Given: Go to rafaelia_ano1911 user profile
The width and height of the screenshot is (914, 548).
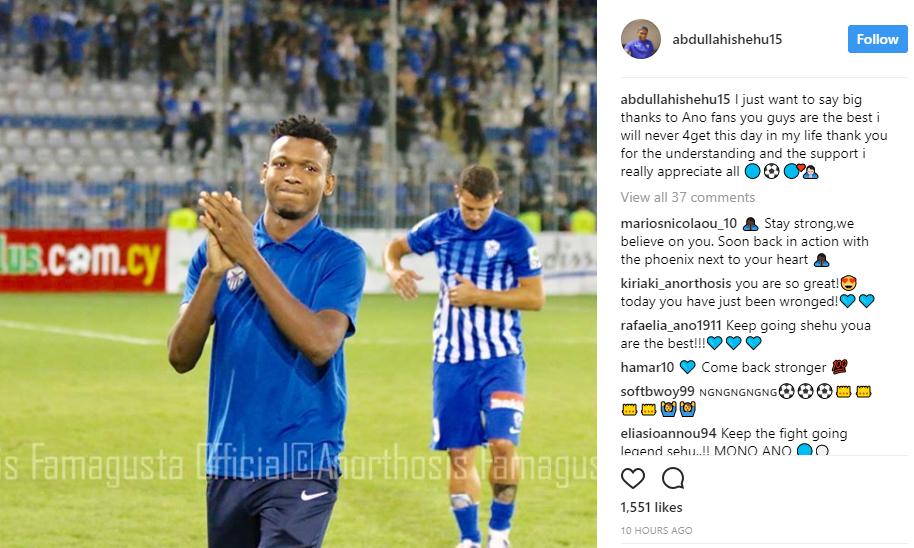Looking at the screenshot, I should [x=671, y=325].
